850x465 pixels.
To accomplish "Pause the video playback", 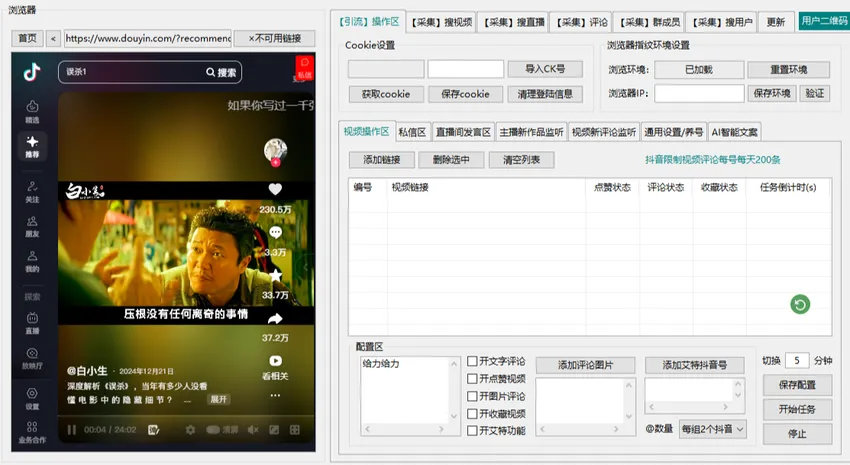I will coord(72,430).
